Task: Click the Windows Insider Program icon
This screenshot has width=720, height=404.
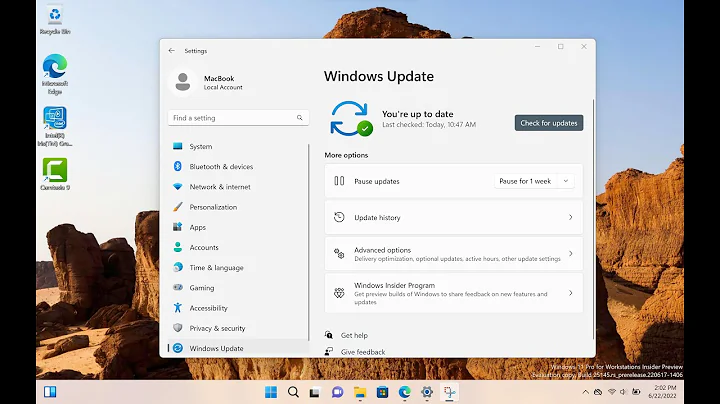Action: point(339,293)
